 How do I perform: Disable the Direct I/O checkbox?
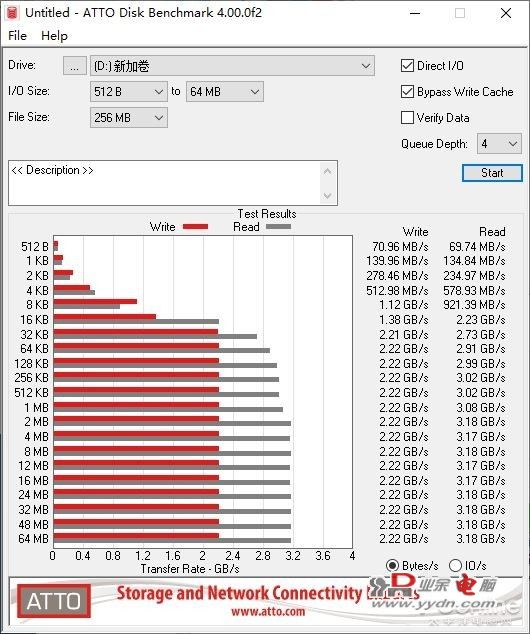(407, 66)
